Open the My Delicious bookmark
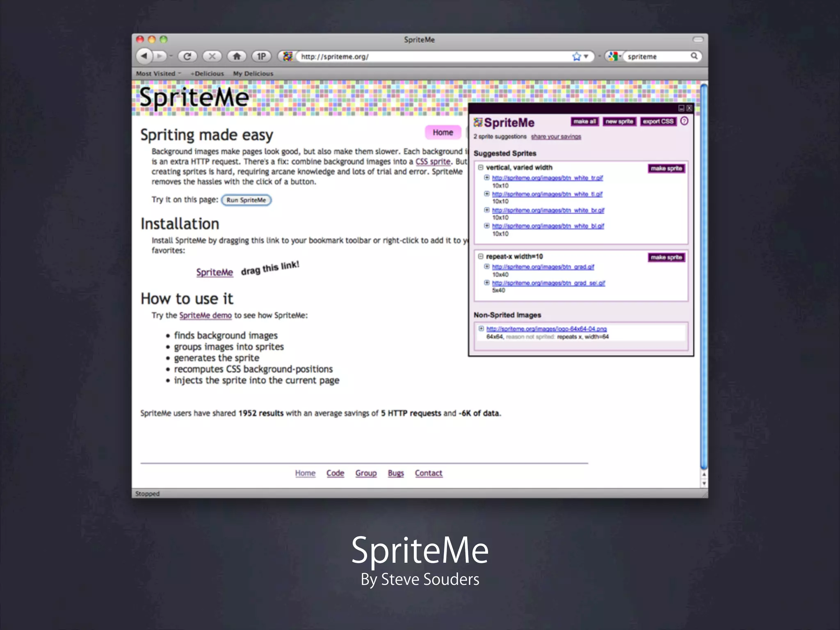Viewport: 840px width, 630px height. pyautogui.click(x=253, y=73)
